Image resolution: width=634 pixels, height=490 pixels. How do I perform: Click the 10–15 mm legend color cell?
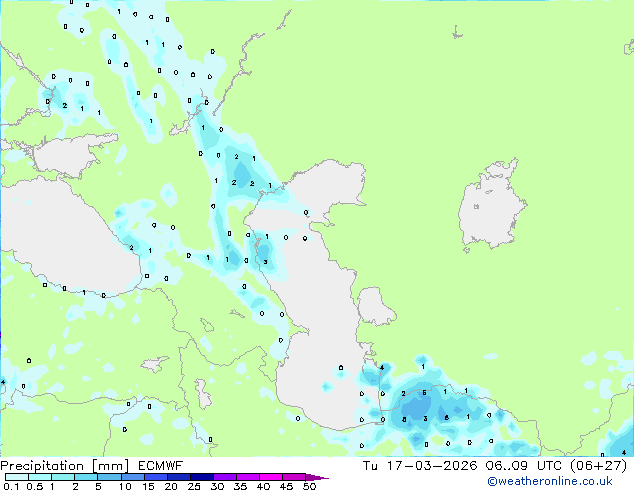tap(132, 477)
